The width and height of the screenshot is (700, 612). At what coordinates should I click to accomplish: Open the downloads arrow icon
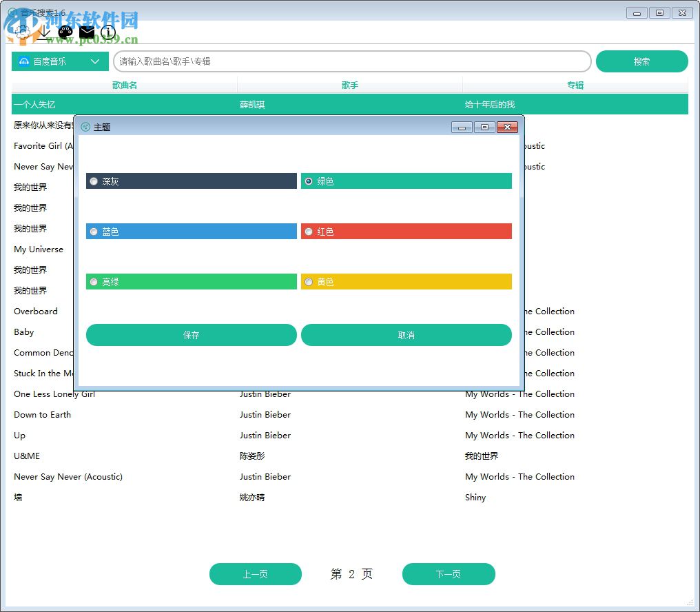click(43, 32)
